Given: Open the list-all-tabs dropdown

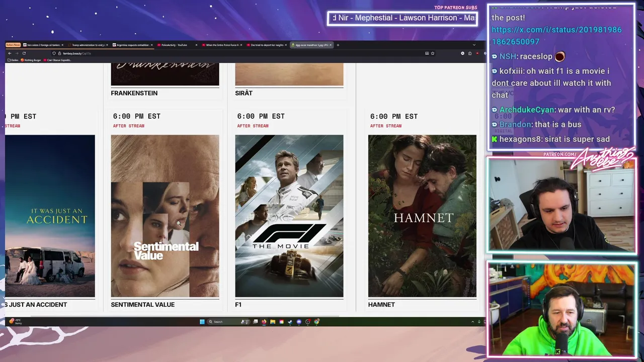Looking at the screenshot, I should pos(474,45).
